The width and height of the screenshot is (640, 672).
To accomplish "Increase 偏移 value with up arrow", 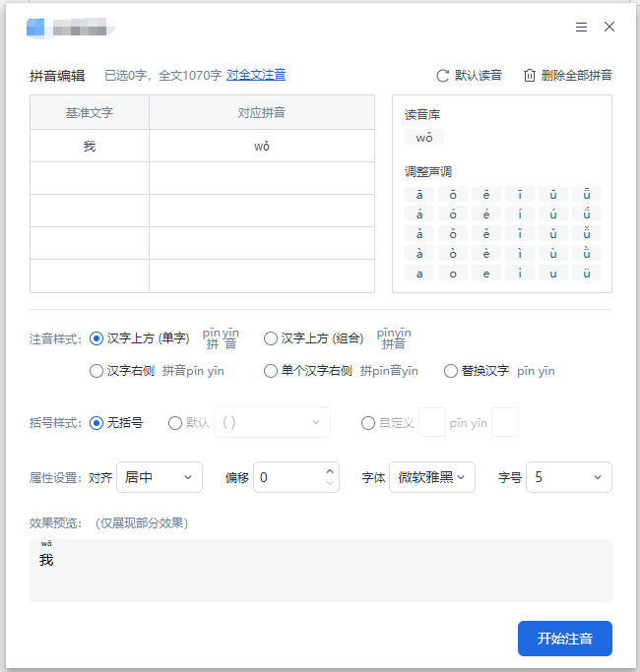I will click(x=330, y=471).
